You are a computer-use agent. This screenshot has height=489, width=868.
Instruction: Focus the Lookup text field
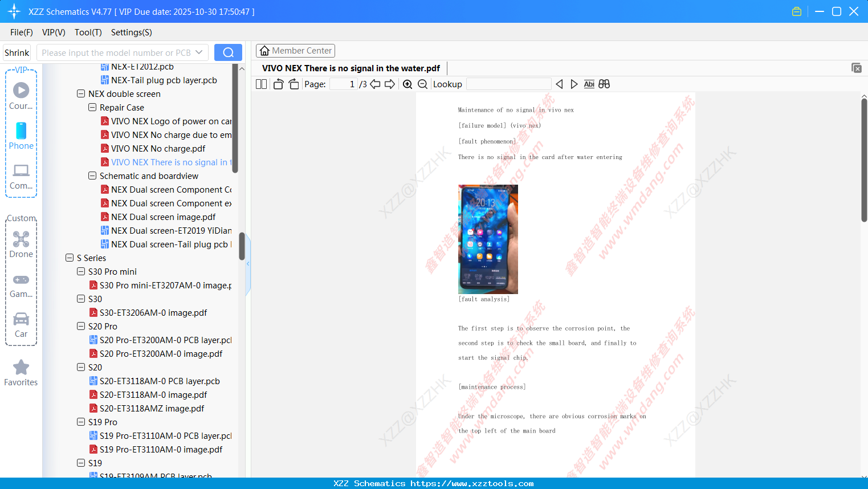508,84
